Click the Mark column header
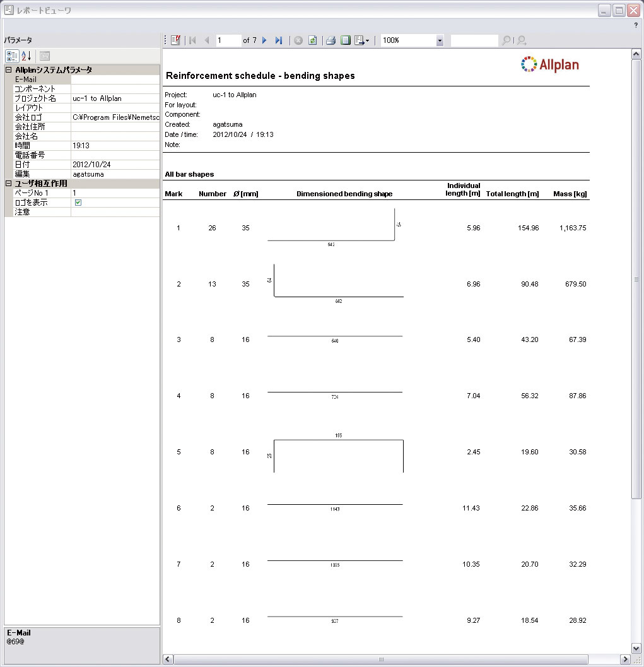Image resolution: width=644 pixels, height=667 pixels. [x=173, y=194]
